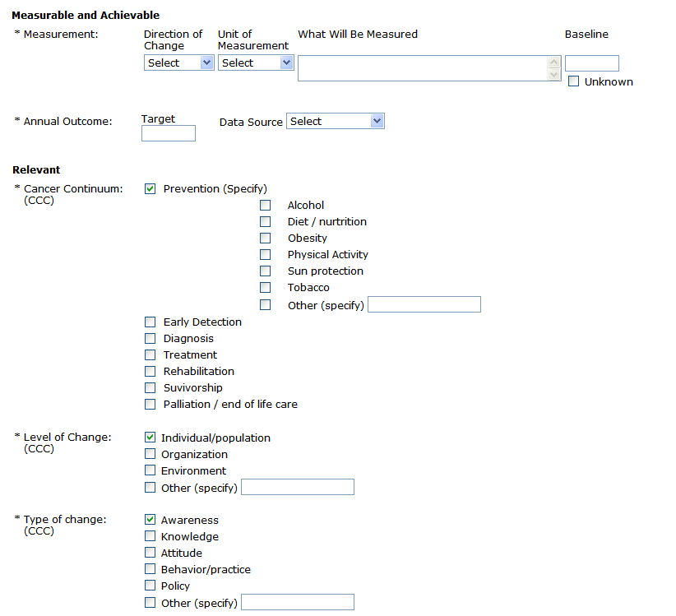Tick the Diet / nutrition checkbox
Screen dimensions: 676x616
click(x=266, y=221)
